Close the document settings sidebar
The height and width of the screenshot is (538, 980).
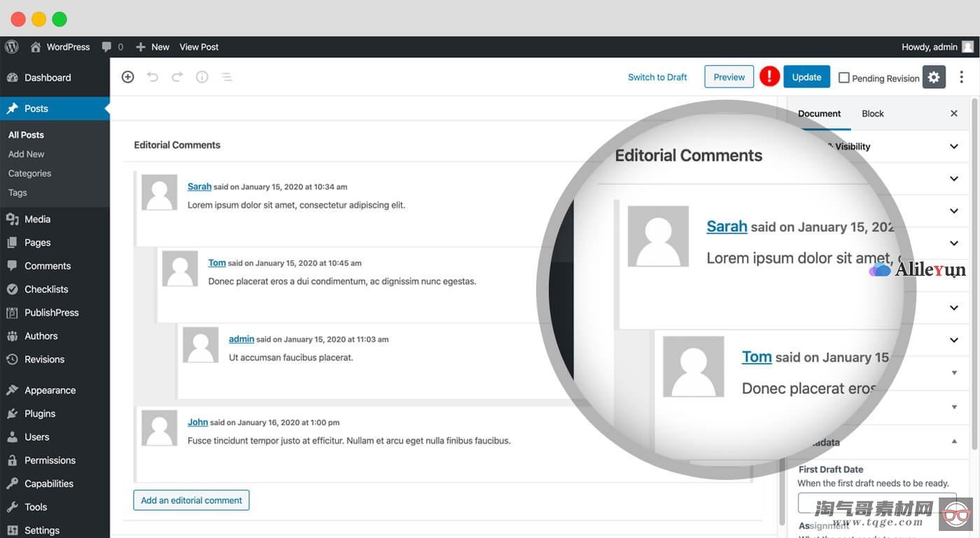coord(954,113)
